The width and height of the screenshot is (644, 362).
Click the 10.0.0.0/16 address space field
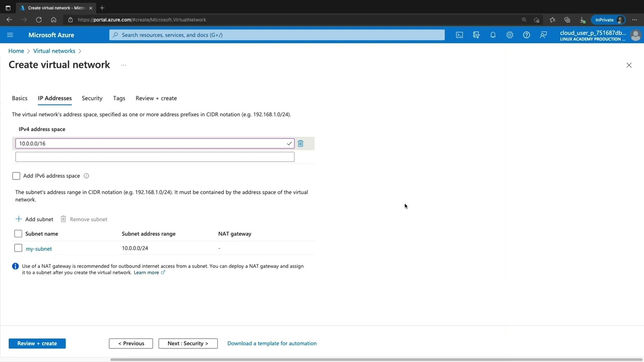(154, 143)
